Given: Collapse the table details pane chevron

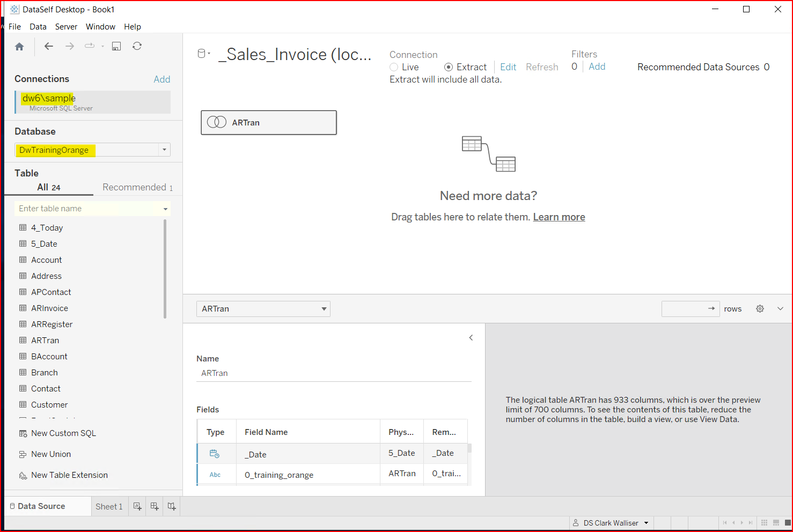Looking at the screenshot, I should 471,338.
